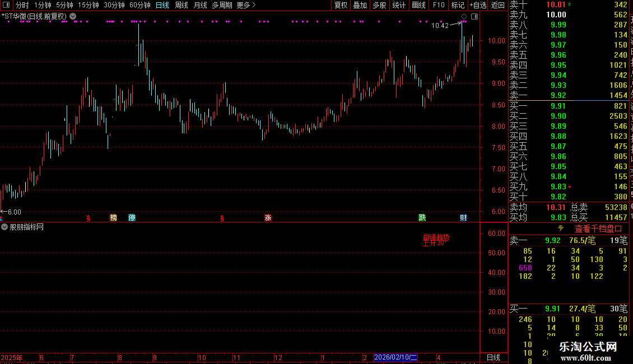The height and width of the screenshot is (364, 633).
Task: Expand the 更多 timeframe menu
Action: pyautogui.click(x=246, y=5)
